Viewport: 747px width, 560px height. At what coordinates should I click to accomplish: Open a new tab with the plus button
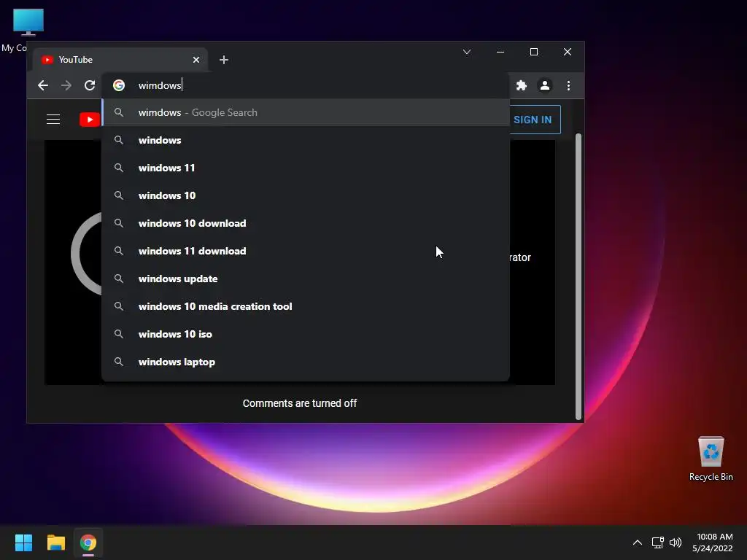[x=224, y=60]
